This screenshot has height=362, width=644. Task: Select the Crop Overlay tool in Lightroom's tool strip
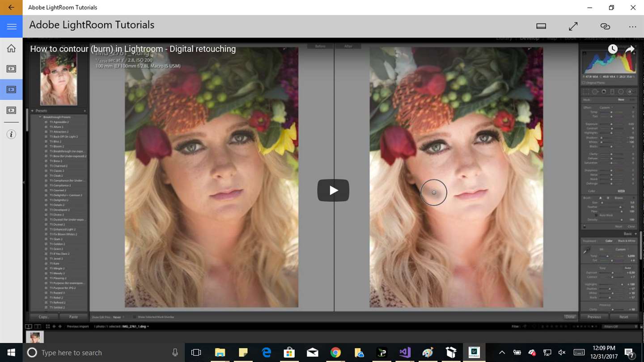coord(586,92)
